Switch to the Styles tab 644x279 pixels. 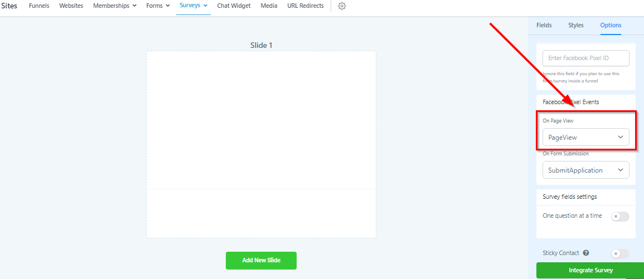tap(576, 25)
